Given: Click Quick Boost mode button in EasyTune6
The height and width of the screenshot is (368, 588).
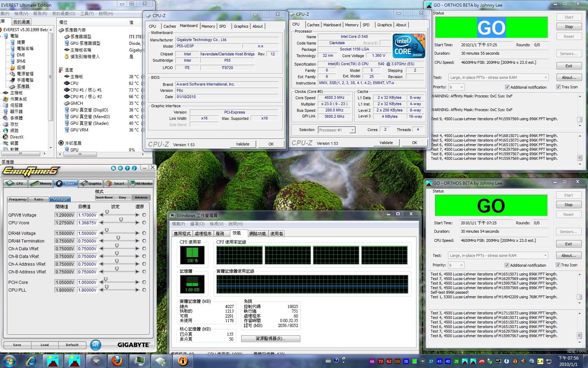Looking at the screenshot, I should coord(104,197).
